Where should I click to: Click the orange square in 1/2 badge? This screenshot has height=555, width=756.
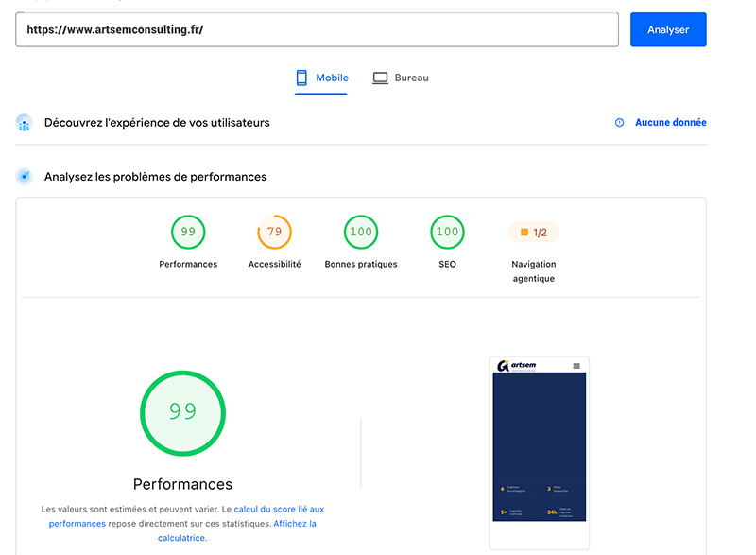point(524,233)
